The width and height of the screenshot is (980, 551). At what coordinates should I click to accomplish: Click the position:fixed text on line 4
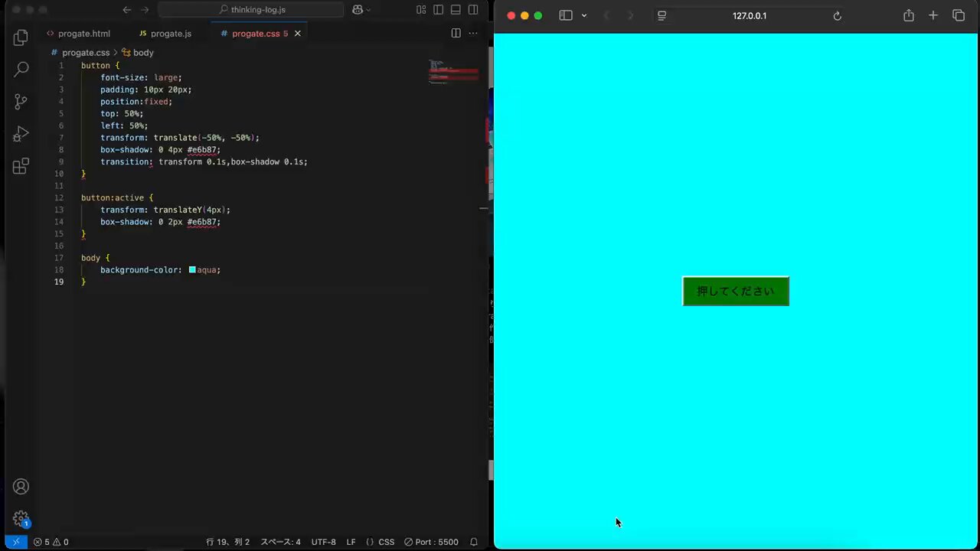point(136,102)
